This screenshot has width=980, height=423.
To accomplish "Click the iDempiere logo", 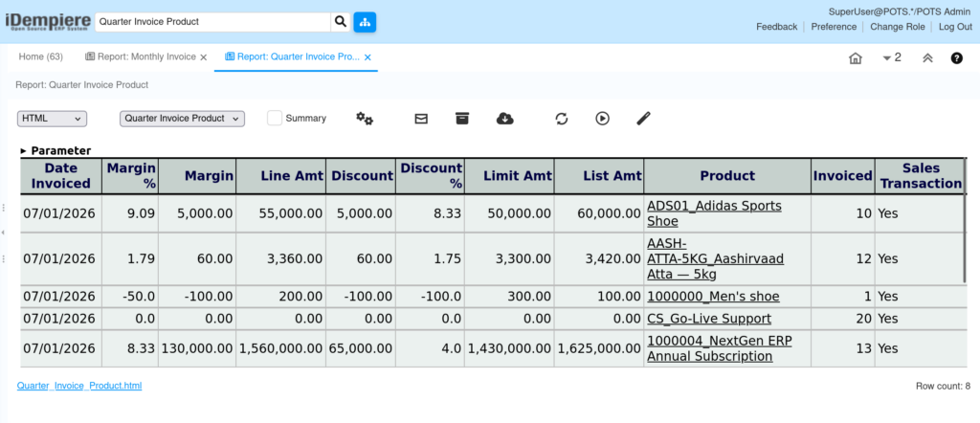I will click(x=48, y=23).
